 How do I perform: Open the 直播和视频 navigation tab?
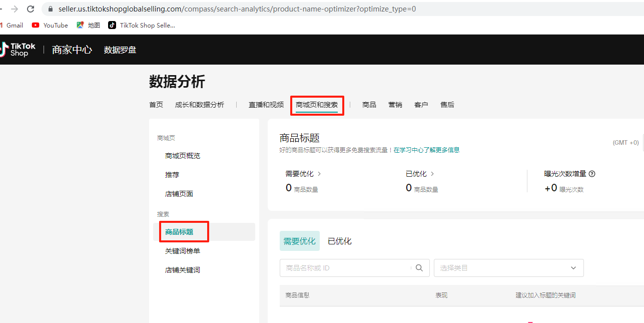pos(266,105)
